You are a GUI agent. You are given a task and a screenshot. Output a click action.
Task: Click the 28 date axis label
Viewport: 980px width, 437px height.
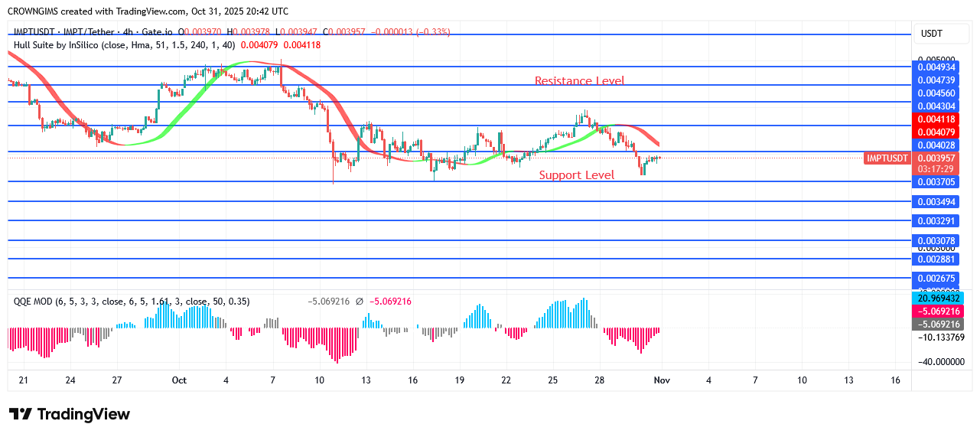tap(600, 380)
